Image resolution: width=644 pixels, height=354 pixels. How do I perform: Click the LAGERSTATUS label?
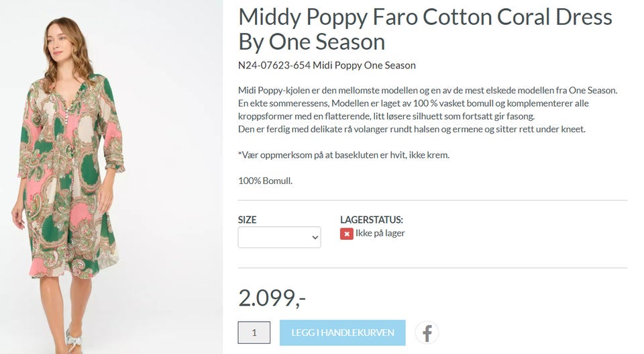pyautogui.click(x=371, y=220)
